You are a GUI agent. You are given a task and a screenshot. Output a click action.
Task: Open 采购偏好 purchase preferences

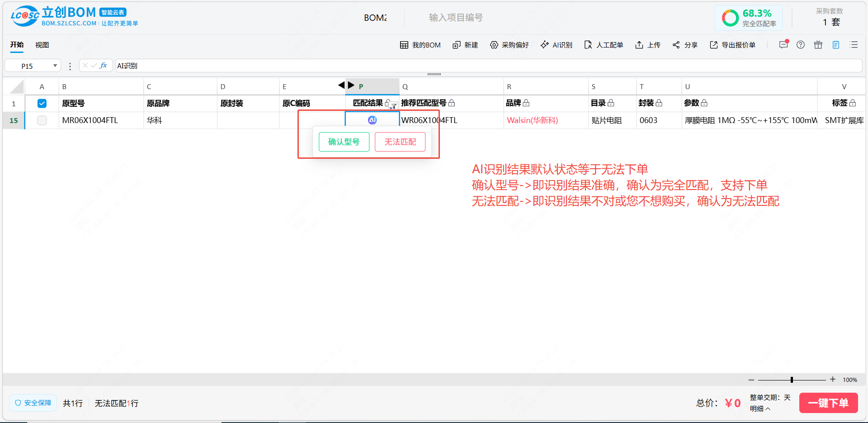tap(509, 45)
